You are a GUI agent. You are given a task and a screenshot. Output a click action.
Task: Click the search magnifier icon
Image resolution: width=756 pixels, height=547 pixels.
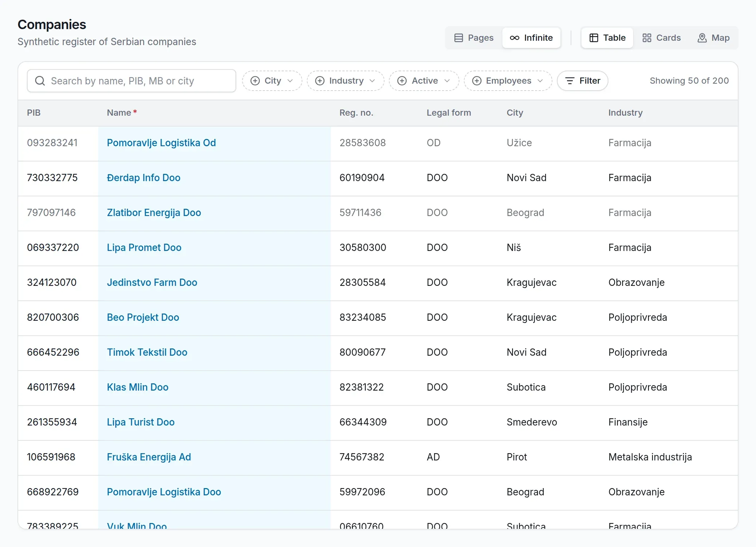pos(40,81)
